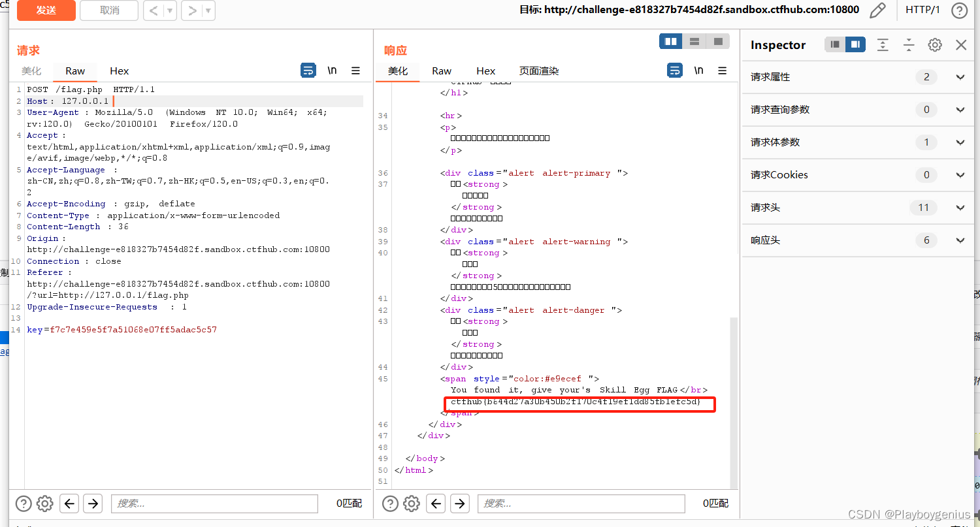
Task: Click the HTTP/1 protocol toggle
Action: [x=923, y=10]
